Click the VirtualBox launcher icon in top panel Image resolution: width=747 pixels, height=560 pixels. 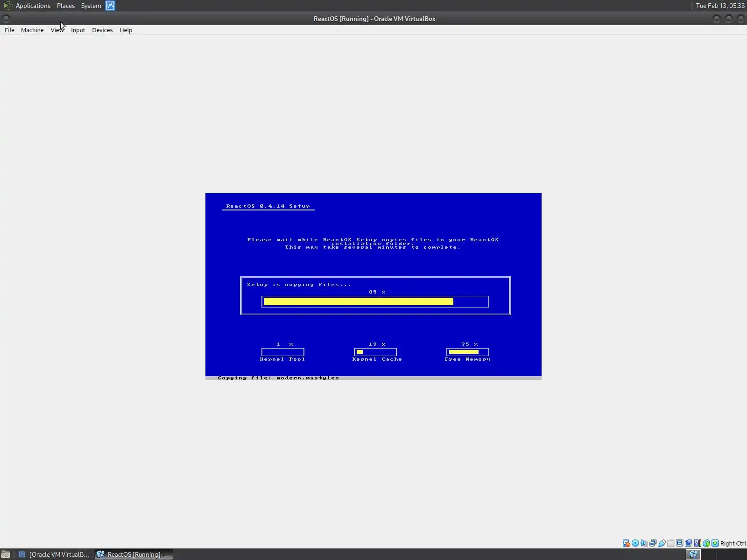pos(110,6)
